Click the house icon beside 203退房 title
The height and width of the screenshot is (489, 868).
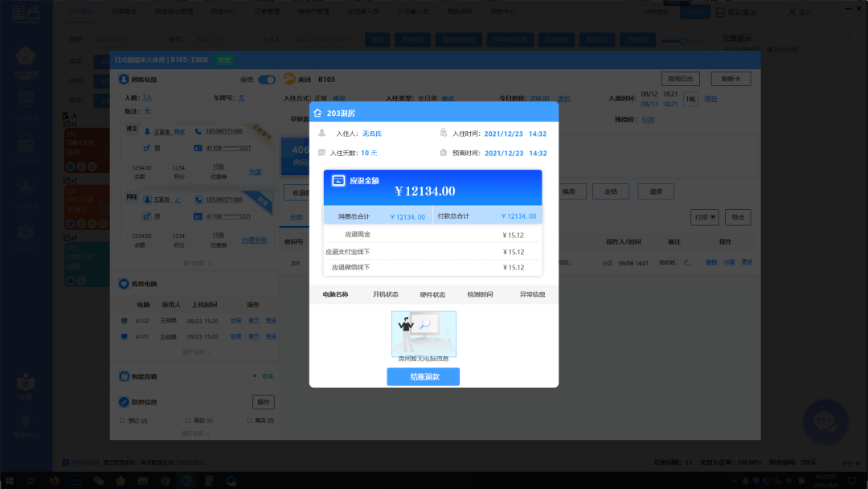[x=317, y=113]
